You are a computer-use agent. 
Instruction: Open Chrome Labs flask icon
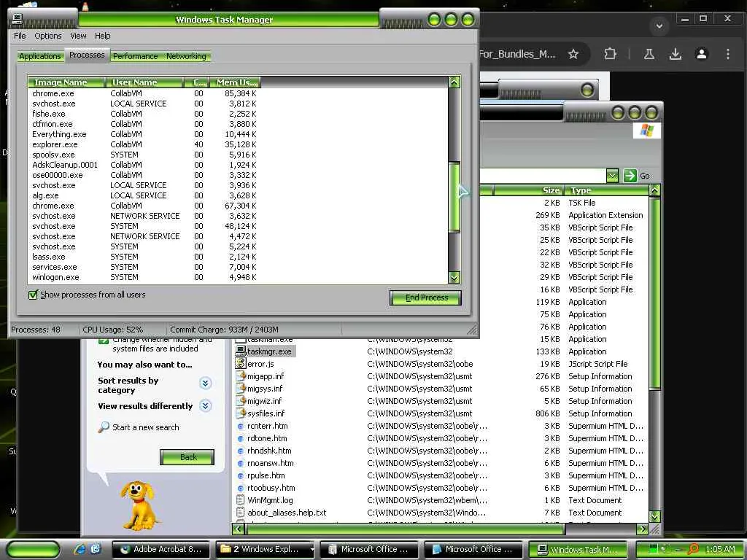pyautogui.click(x=649, y=54)
